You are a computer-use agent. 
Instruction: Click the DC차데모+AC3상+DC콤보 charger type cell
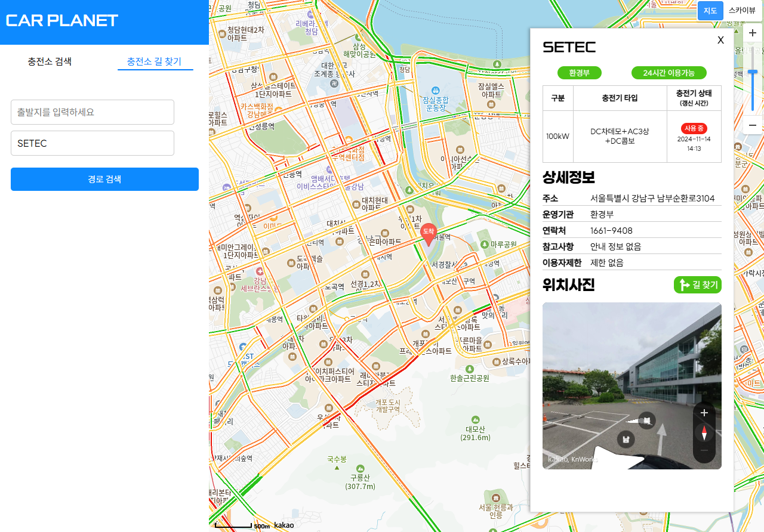coord(620,137)
